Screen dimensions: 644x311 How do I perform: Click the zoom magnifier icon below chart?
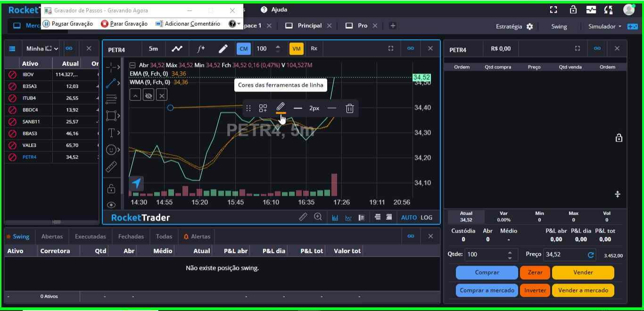tap(318, 217)
